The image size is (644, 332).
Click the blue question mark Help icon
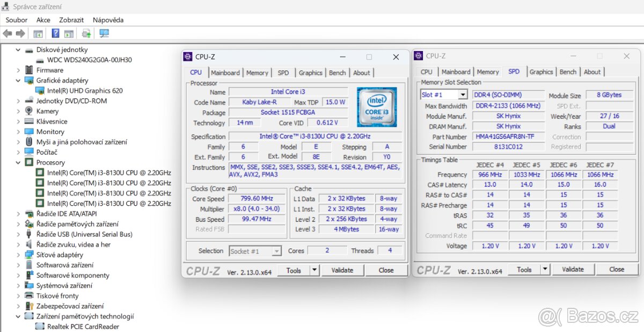[x=55, y=33]
